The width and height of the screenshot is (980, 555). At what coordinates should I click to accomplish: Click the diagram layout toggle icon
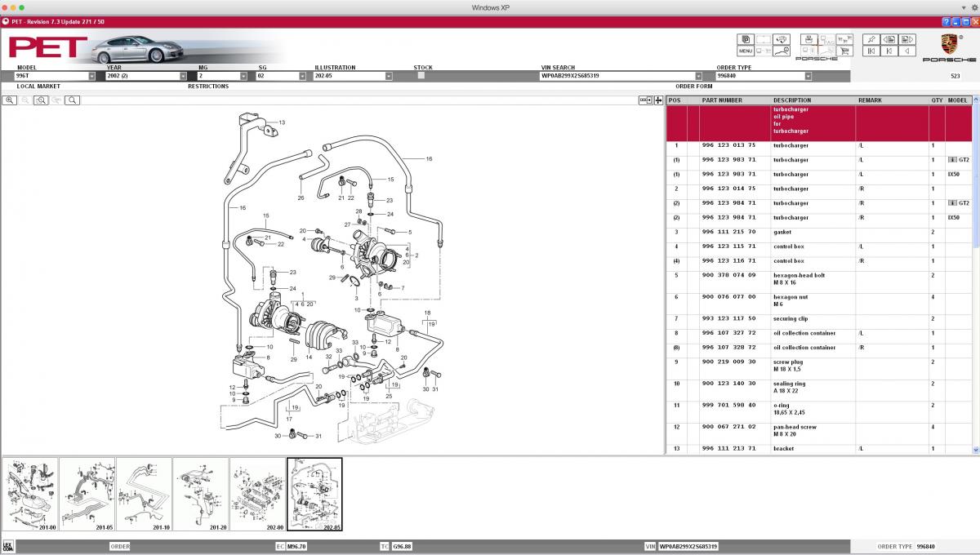646,100
